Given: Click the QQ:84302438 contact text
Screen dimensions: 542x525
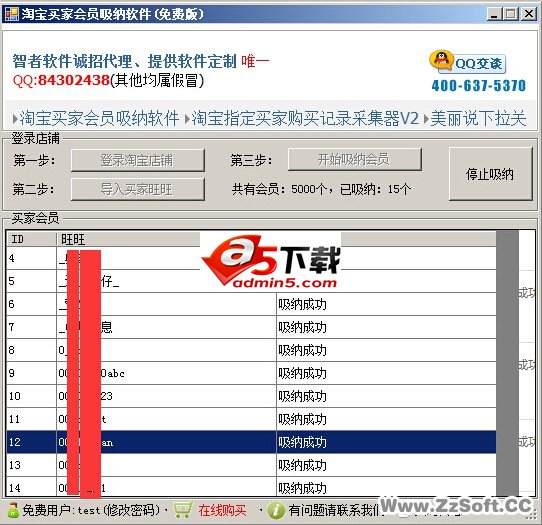Looking at the screenshot, I should (61, 81).
